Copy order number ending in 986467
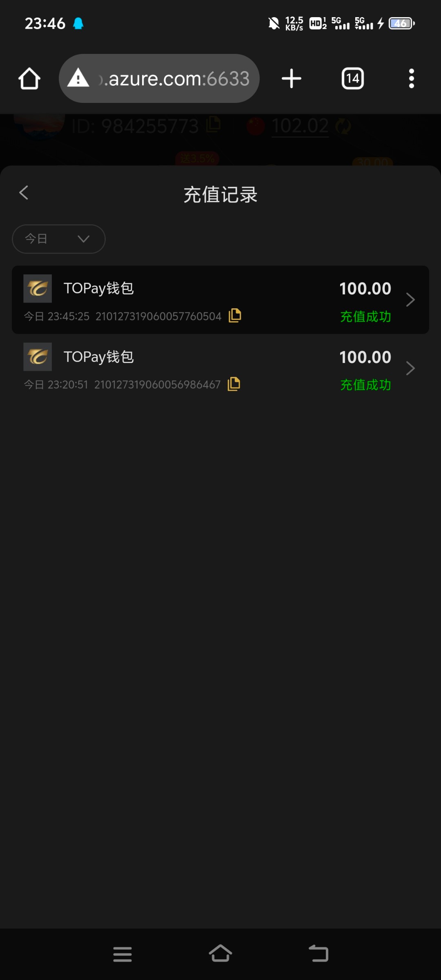Viewport: 441px width, 980px height. (234, 384)
